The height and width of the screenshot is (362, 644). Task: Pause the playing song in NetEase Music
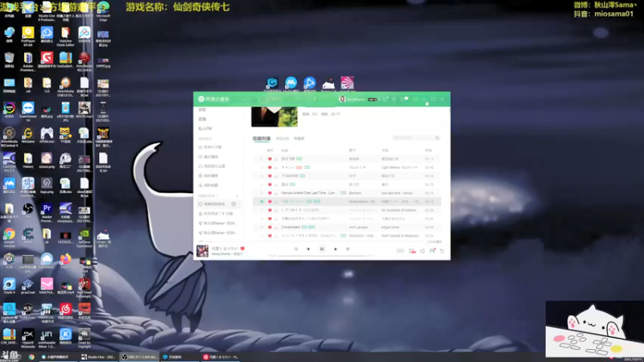coord(322,249)
